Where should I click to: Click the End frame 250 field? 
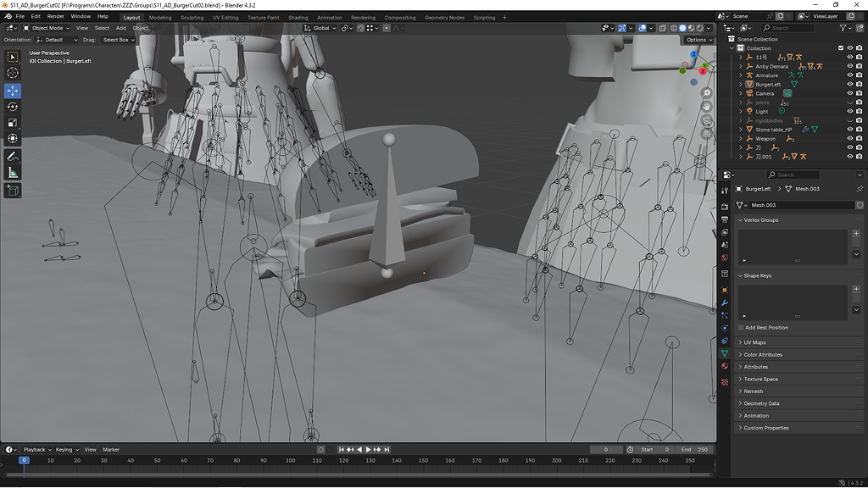click(x=695, y=450)
